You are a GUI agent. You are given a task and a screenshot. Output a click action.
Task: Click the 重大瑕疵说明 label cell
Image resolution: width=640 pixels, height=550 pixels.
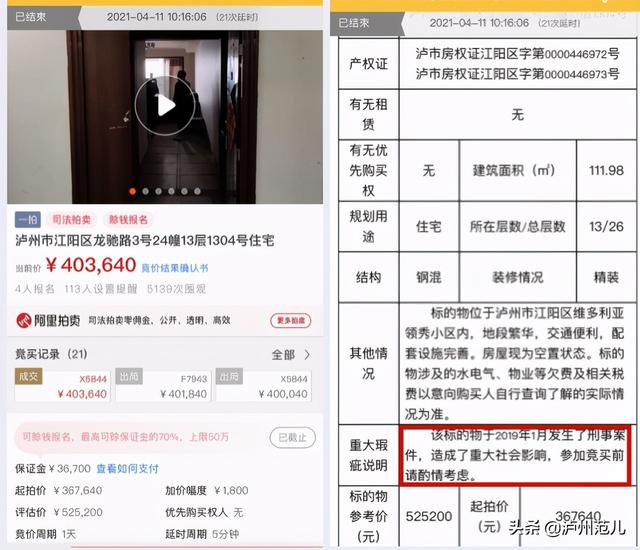point(368,455)
